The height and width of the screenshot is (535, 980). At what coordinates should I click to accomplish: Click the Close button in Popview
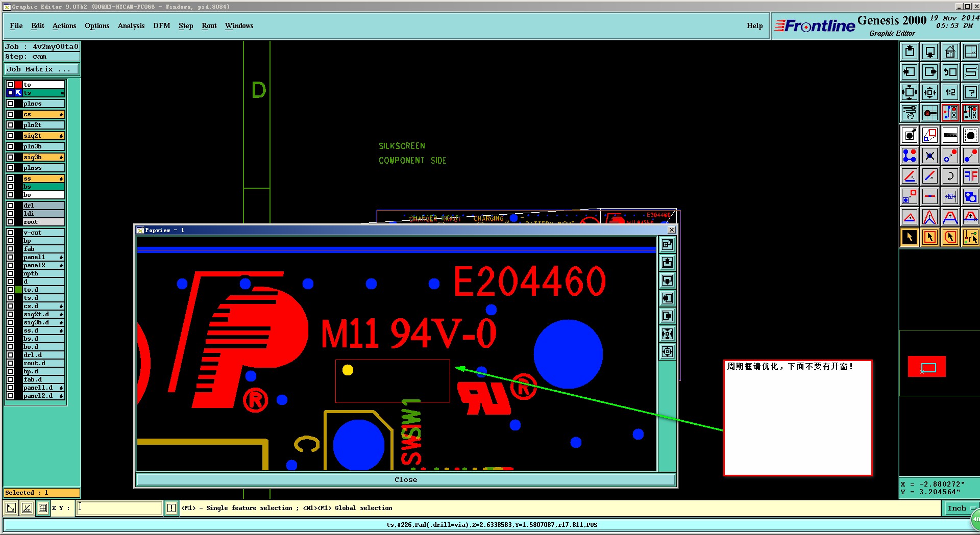(x=406, y=479)
